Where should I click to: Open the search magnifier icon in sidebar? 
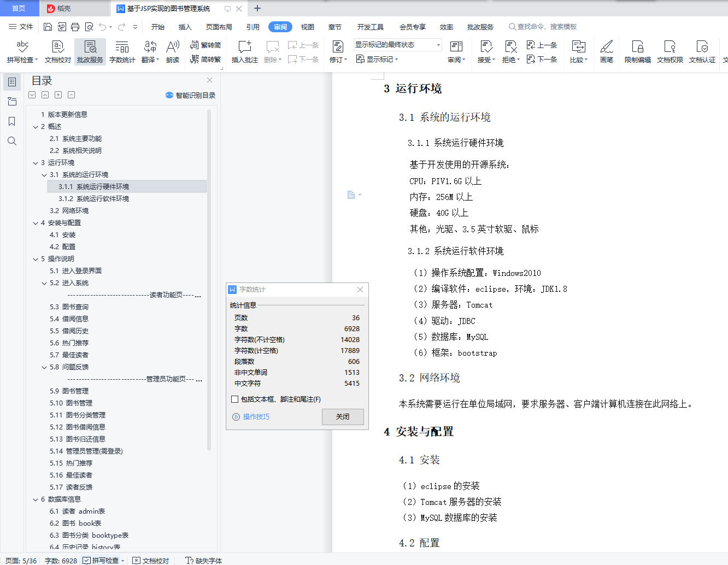click(x=12, y=141)
